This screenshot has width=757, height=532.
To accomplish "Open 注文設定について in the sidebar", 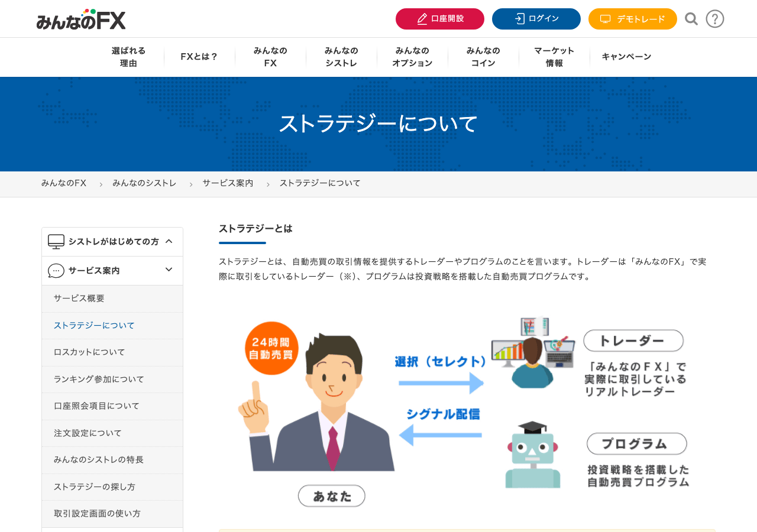I will [112, 433].
